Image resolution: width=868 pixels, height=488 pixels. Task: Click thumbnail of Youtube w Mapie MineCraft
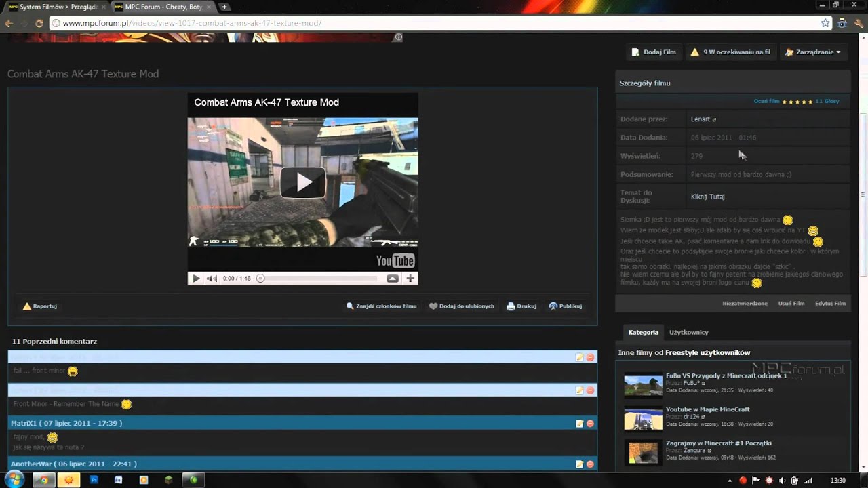643,419
